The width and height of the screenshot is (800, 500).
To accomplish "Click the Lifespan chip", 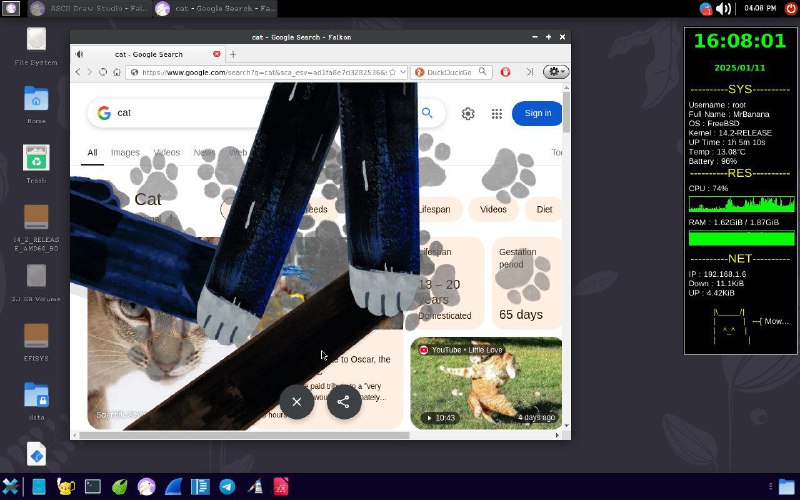I will tap(438, 209).
